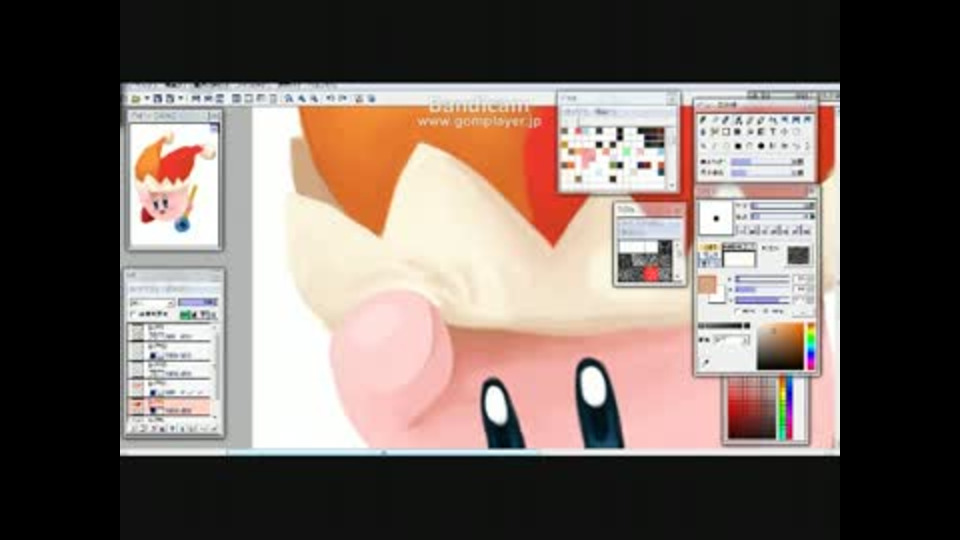Click the Kirby navigator preview thumbnail
The image size is (960, 540).
click(174, 184)
